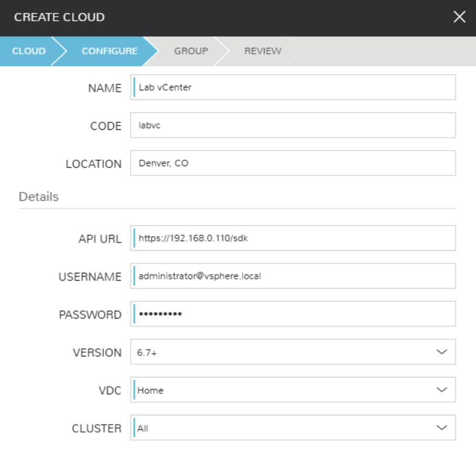Click the CREATE CLOUD title text
This screenshot has width=476, height=451.
59,17
